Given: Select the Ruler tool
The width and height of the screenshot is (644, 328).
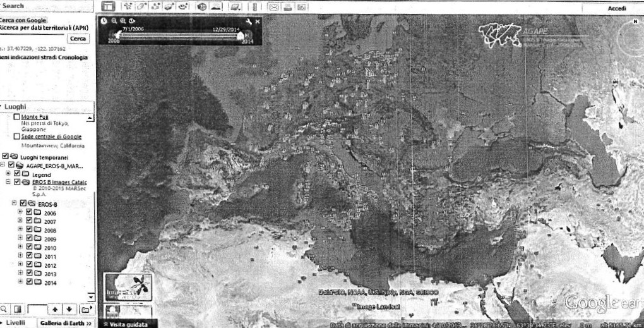Looking at the screenshot, I should point(254,6).
